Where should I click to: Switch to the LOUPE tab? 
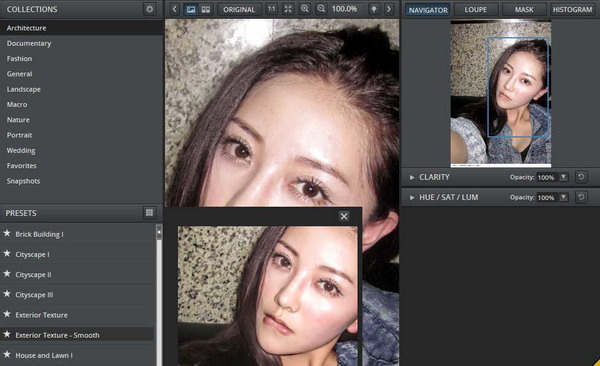tap(476, 10)
